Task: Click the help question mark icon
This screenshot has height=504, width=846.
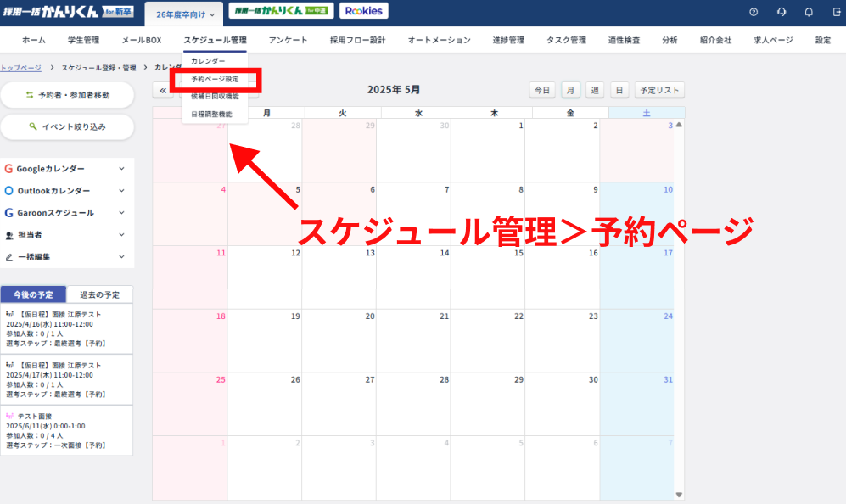Action: pyautogui.click(x=754, y=12)
